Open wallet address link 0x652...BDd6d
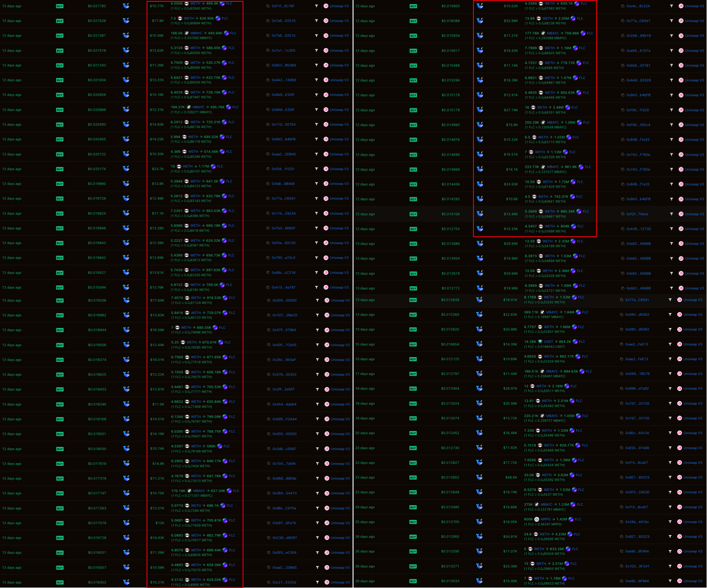Screen dimensions: 707x588 (x=284, y=65)
